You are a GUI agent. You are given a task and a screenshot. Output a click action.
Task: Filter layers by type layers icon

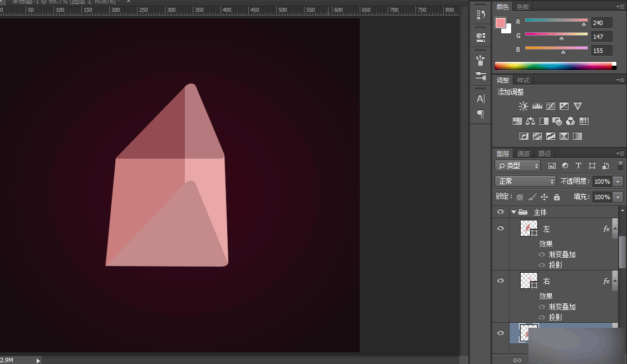click(578, 165)
